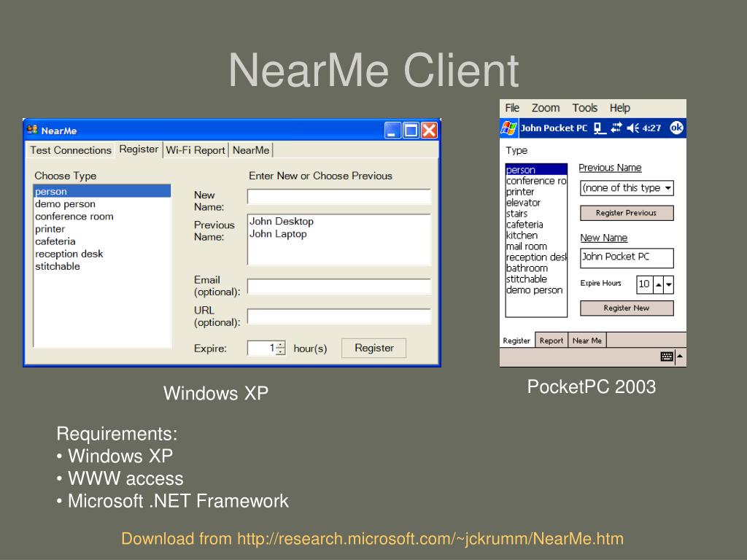Viewport: 747px width, 560px height.
Task: Select PocketPC Report bottom tab
Action: tap(551, 341)
